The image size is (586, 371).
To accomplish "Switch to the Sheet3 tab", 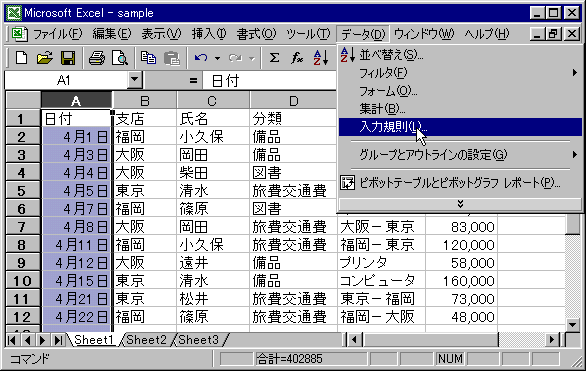I will coord(198,340).
